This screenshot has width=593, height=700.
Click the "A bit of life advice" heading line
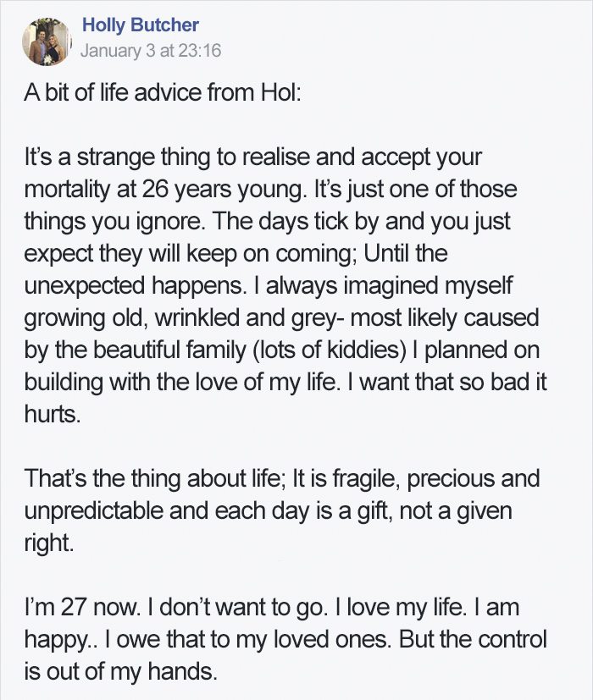click(163, 93)
